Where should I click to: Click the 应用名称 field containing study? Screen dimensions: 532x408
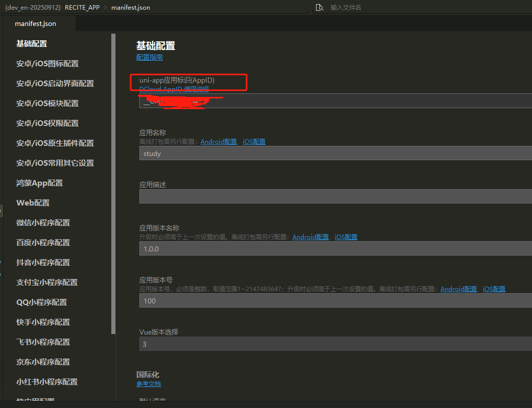[x=335, y=153]
